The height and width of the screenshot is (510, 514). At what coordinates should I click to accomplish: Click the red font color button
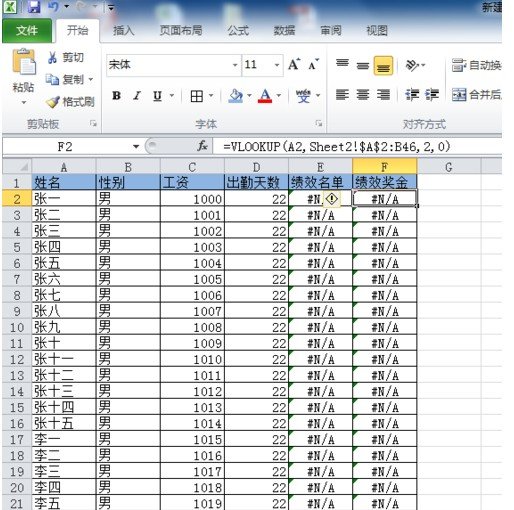pos(265,96)
